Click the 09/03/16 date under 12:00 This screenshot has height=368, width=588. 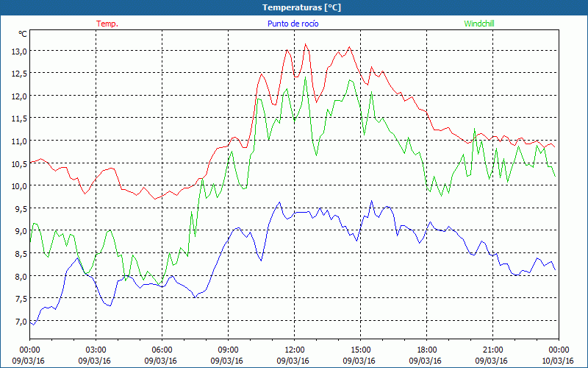pos(293,361)
